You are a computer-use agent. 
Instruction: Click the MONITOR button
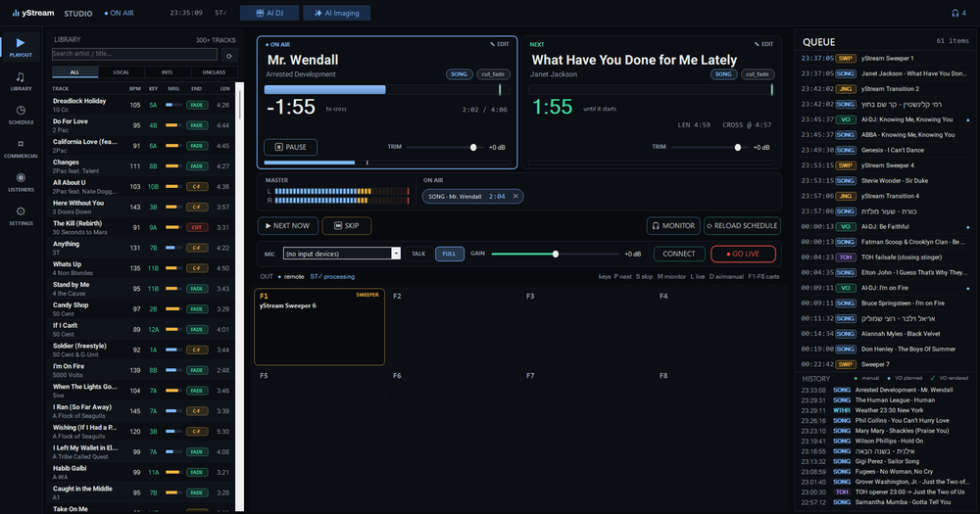(673, 225)
